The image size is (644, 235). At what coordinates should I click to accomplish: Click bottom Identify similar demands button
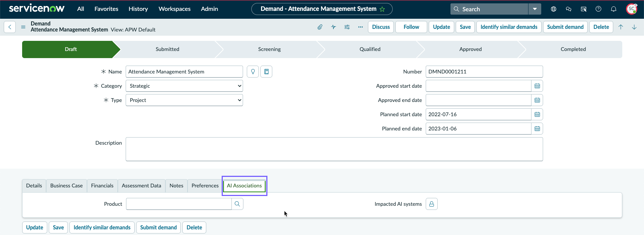(x=102, y=228)
